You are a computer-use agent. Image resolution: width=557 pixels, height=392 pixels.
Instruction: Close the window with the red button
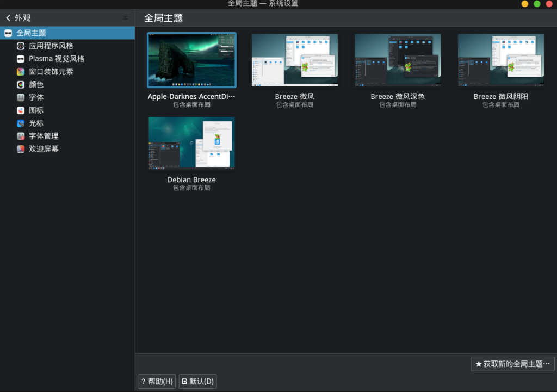(549, 4)
